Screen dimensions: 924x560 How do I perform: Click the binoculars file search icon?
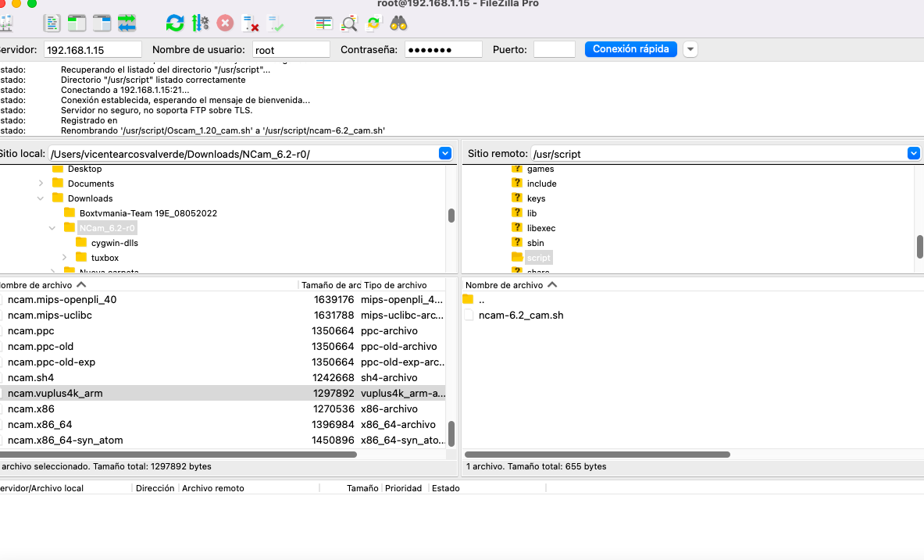point(398,23)
